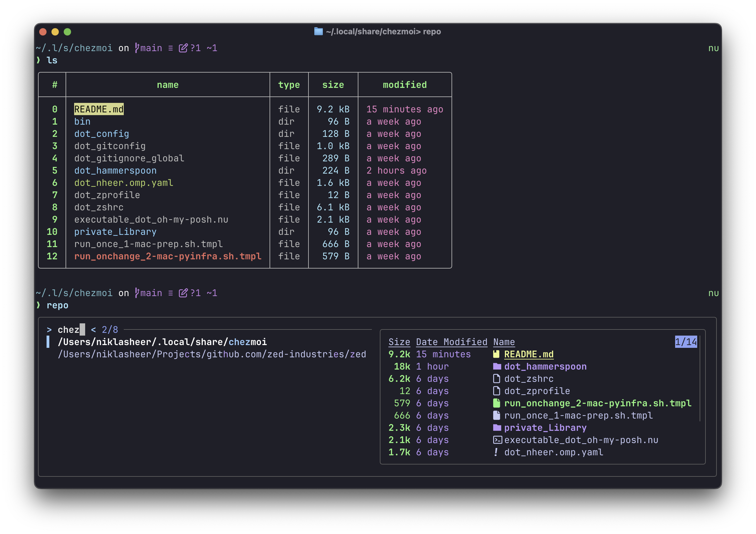Click 'dot_zshrc' in the ls table
Screen dimensions: 756x534
click(99, 207)
